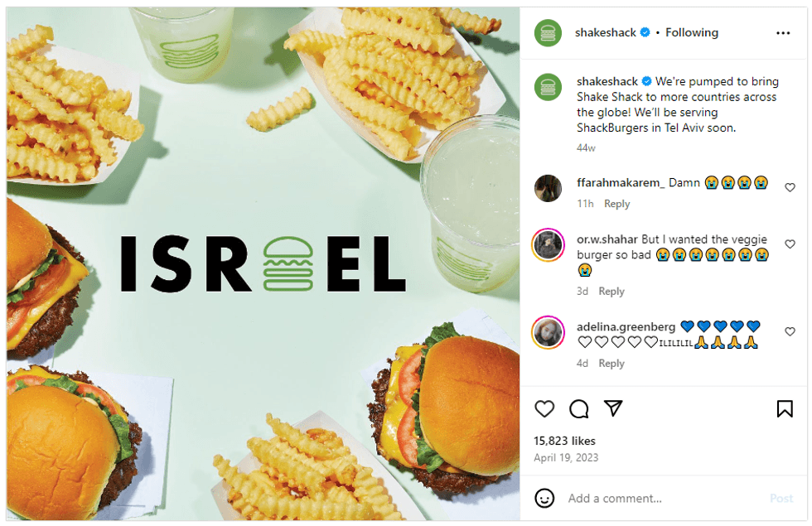812x526 pixels.
Task: View the 15,823 likes list
Action: [564, 441]
